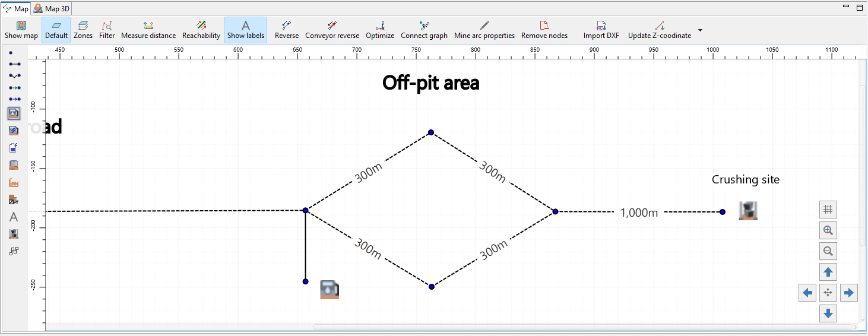The image size is (868, 336).
Task: Click the vertical scrollbar thumb
Action: (x=863, y=166)
